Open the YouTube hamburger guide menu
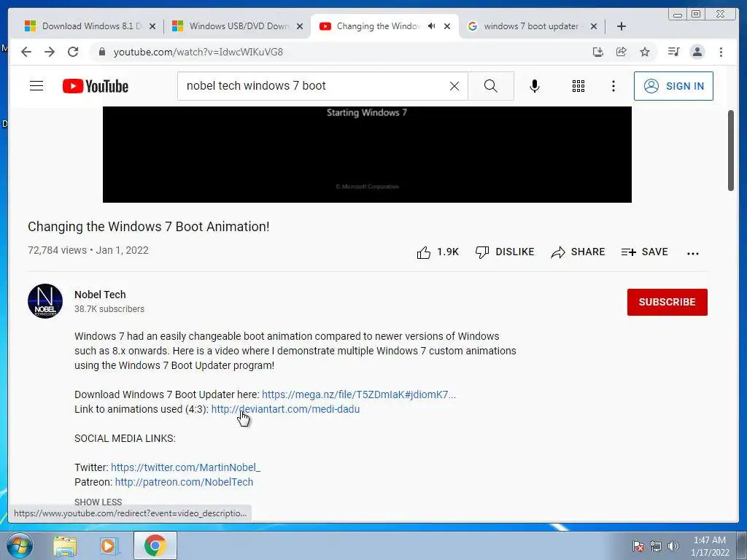This screenshot has width=747, height=560. 36,86
